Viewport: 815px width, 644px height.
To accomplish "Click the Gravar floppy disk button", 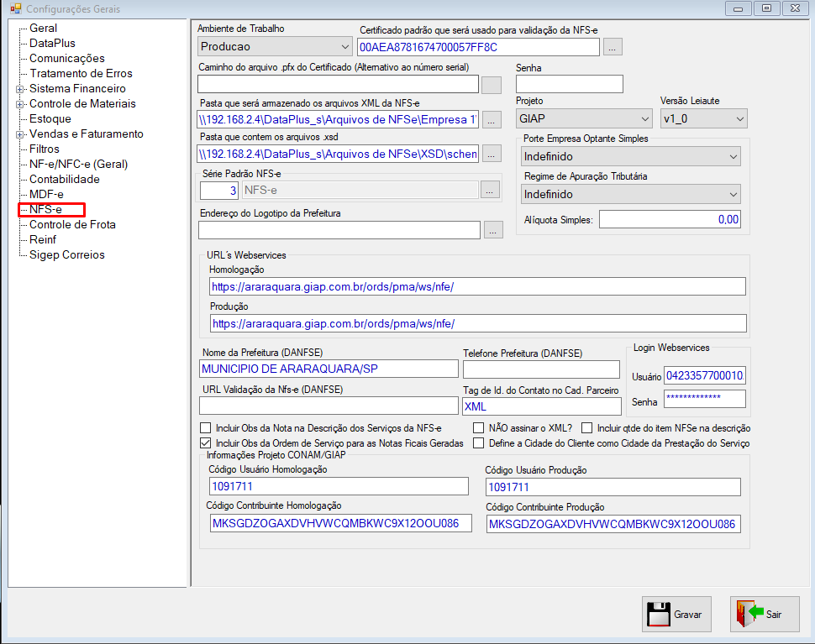I will click(676, 614).
